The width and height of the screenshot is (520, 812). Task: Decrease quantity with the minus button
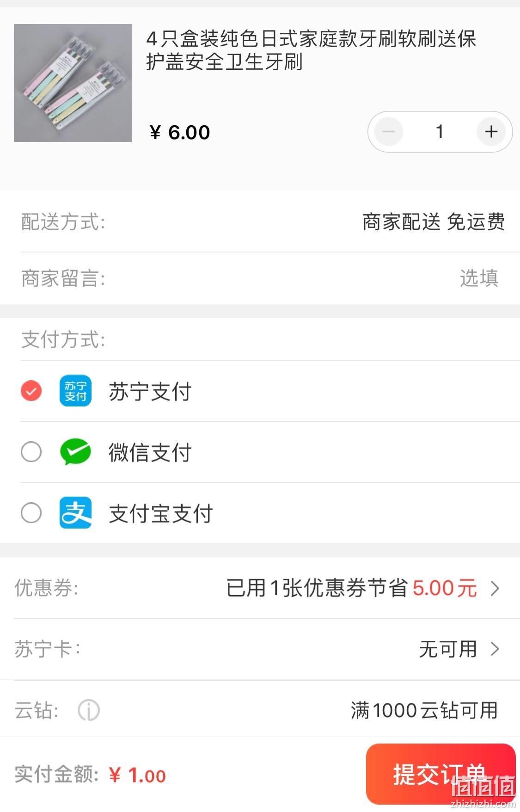click(x=389, y=132)
